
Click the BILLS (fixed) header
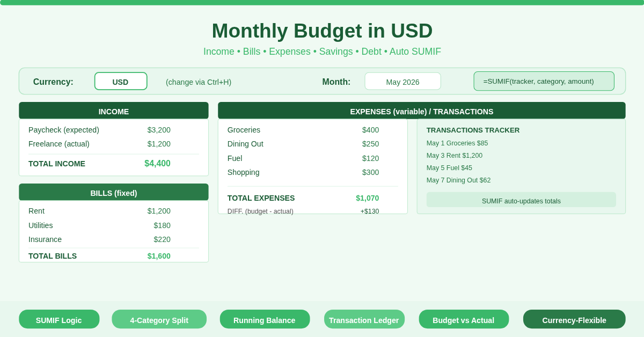point(114,193)
